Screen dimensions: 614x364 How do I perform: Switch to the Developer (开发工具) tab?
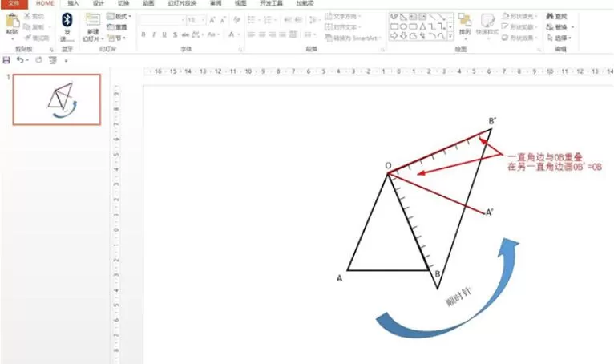[271, 3]
